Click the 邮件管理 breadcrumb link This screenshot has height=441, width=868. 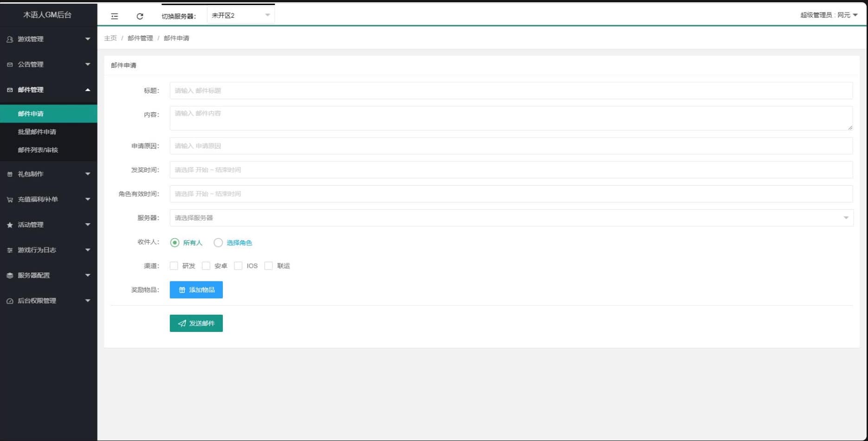pyautogui.click(x=140, y=38)
